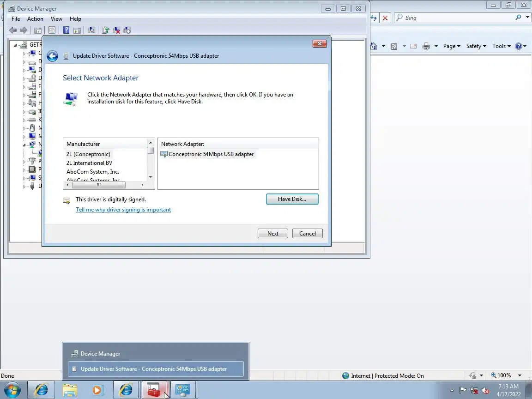Click the RSS feeds icon in Internet Explorer

(x=394, y=47)
